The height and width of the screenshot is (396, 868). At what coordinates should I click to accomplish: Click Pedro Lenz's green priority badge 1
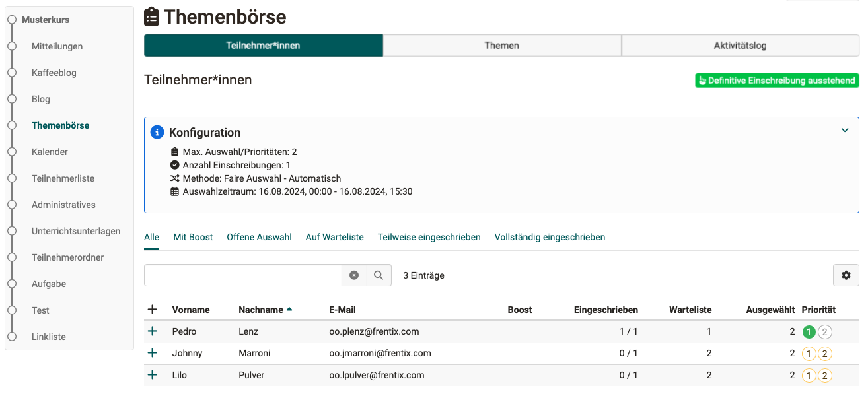click(x=809, y=331)
